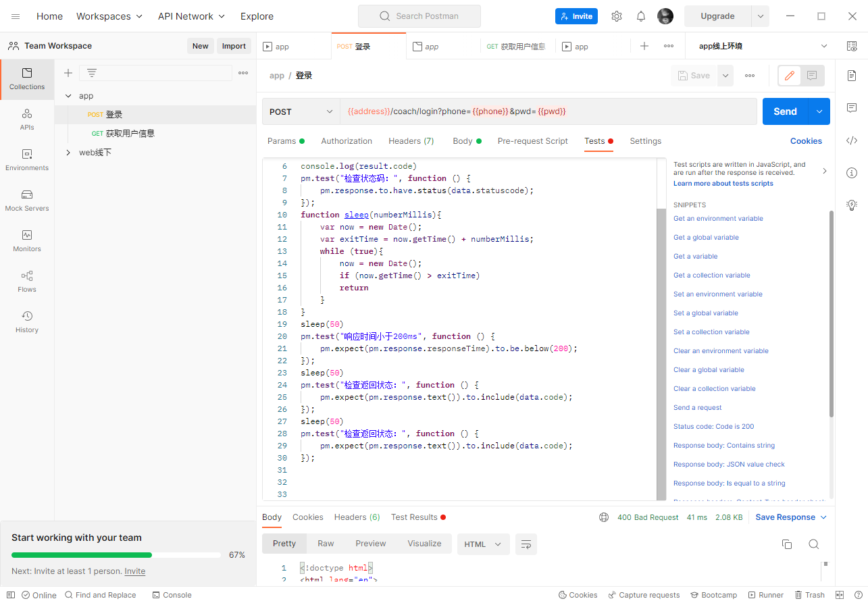The image size is (868, 603).
Task: Change response format HTML dropdown
Action: 483,544
